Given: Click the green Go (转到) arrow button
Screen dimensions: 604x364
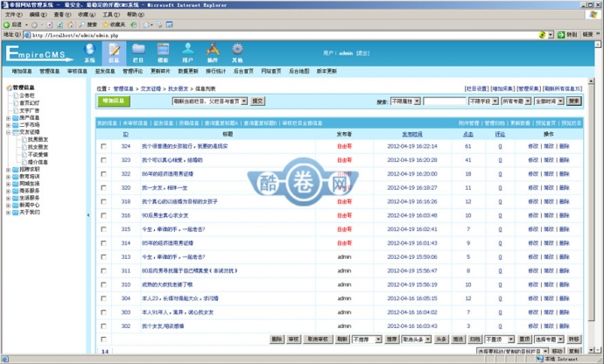Looking at the screenshot, I should click(x=561, y=35).
